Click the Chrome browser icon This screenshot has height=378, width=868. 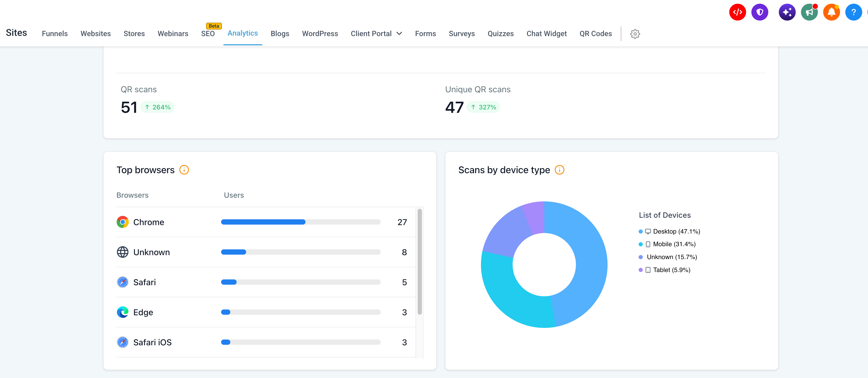123,222
